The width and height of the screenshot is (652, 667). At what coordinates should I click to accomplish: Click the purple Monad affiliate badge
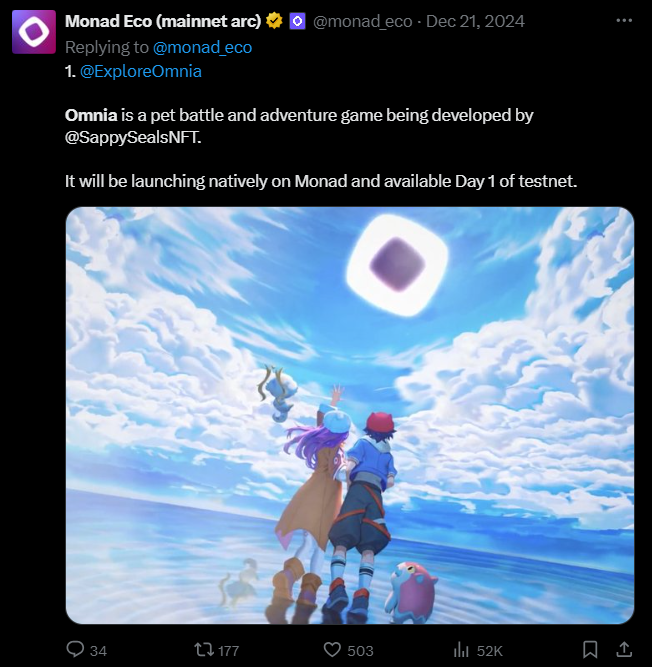[x=297, y=21]
